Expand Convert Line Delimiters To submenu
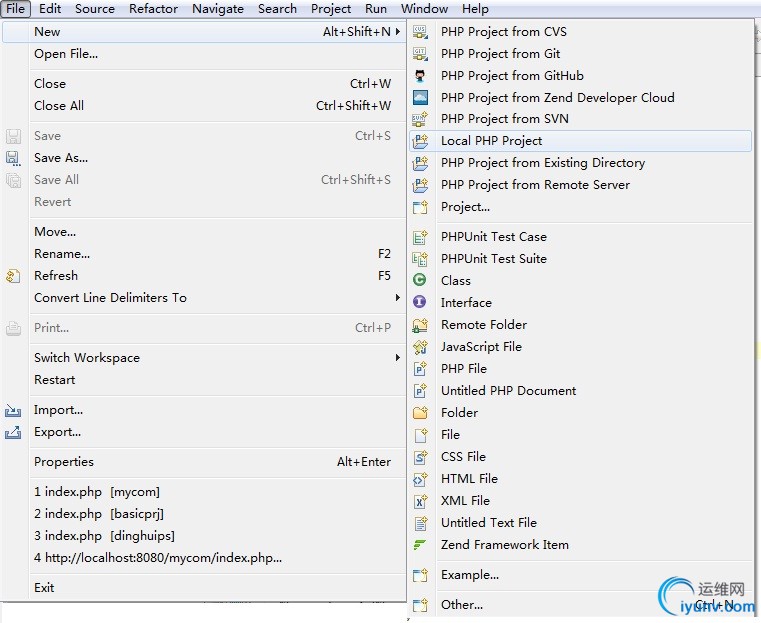761x623 pixels. 397,297
